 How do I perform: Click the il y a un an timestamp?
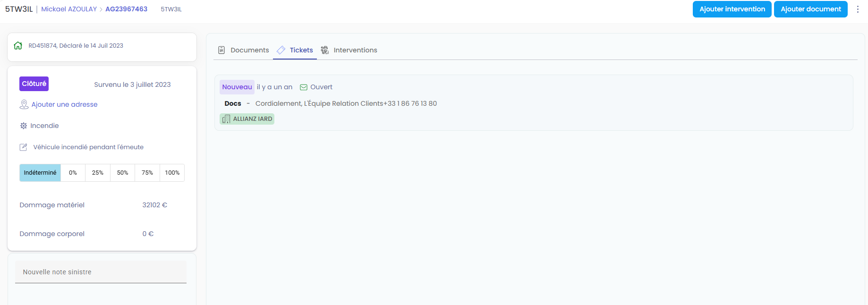point(274,87)
